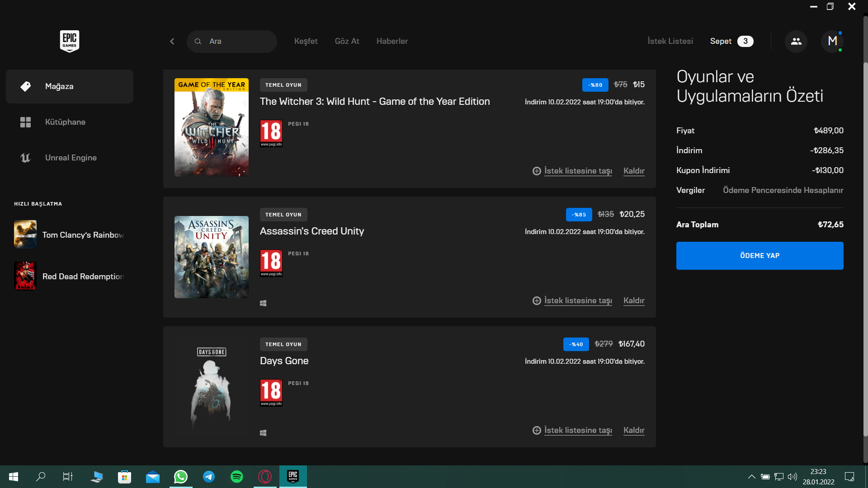Open the Mail app from the taskbar
This screenshot has height=488, width=868.
point(153,477)
